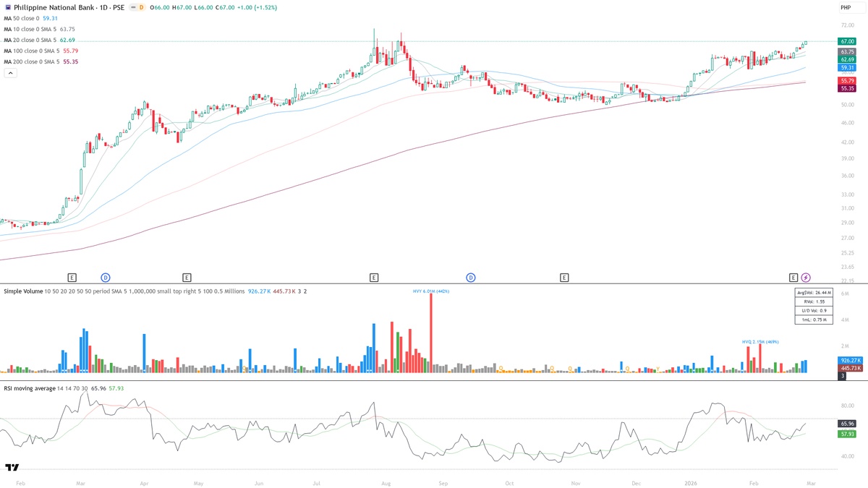Screen dimensions: 868x488
Task: Click the RVol 1.55 table cell
Action: tap(814, 301)
